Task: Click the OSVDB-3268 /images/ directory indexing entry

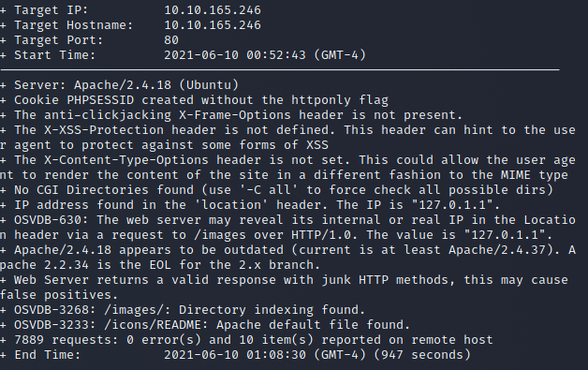Action: pyautogui.click(x=183, y=310)
